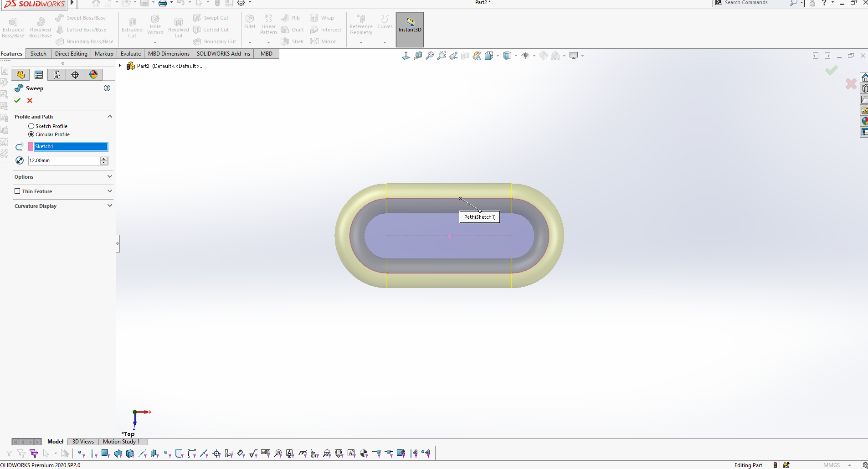This screenshot has height=469, width=868.
Task: Open the ConfigurationManager tab icon
Action: point(57,75)
